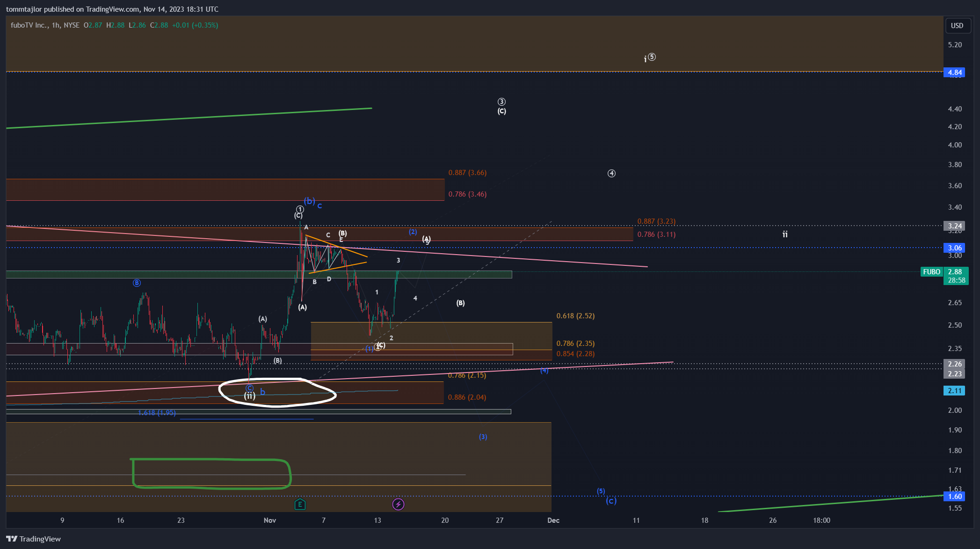980x549 pixels.
Task: Click the TradingView logo link
Action: coord(33,539)
